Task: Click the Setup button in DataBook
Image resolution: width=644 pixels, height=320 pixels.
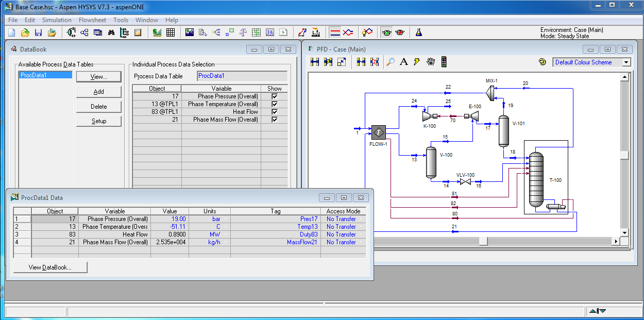Action: (x=98, y=121)
